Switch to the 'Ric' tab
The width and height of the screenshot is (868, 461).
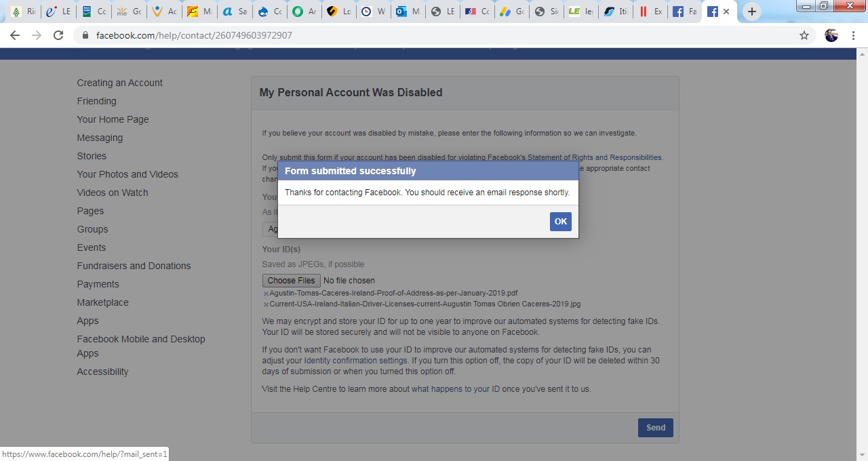pos(23,12)
